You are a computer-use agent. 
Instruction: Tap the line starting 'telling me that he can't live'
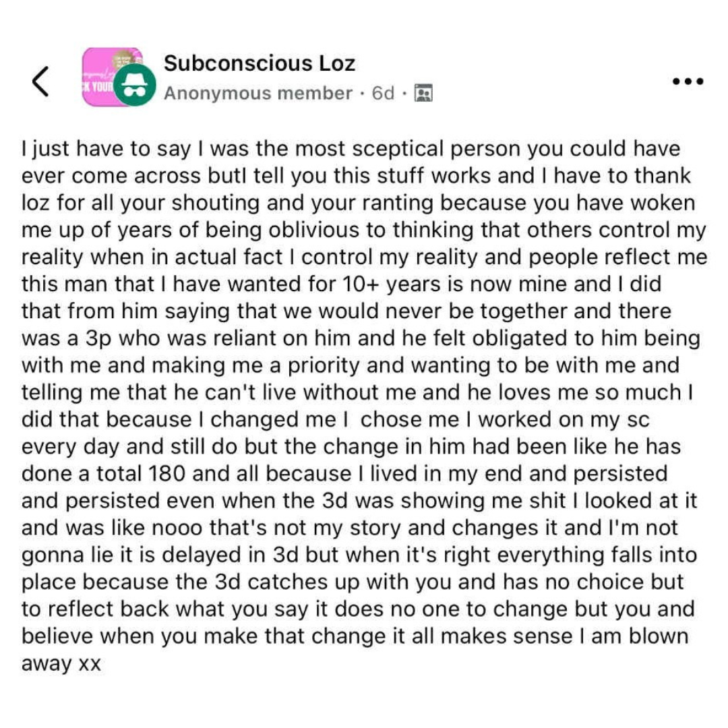click(x=357, y=393)
